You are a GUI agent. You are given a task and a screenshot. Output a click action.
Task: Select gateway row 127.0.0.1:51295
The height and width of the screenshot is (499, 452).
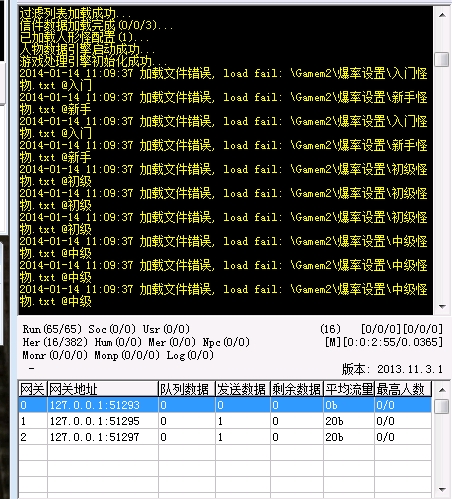pos(225,421)
